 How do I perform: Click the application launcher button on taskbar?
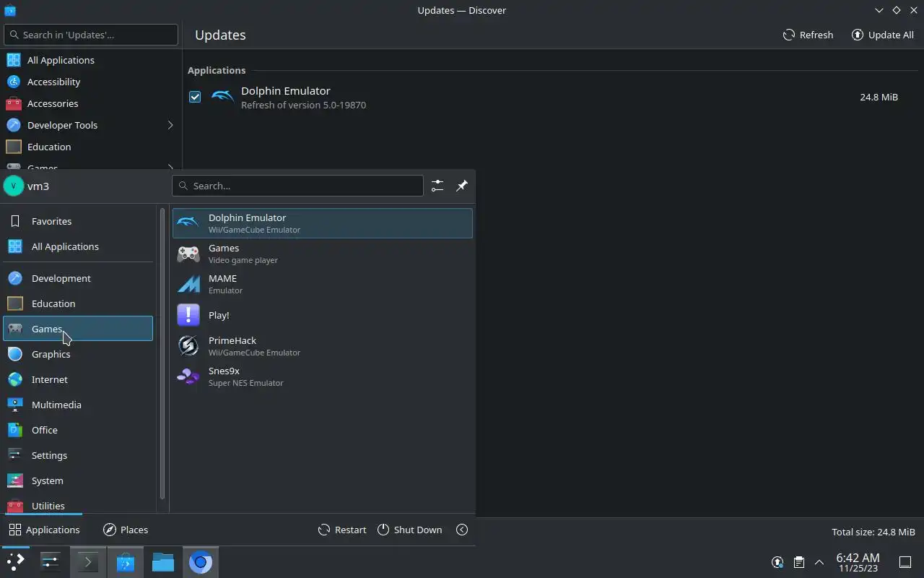click(15, 562)
